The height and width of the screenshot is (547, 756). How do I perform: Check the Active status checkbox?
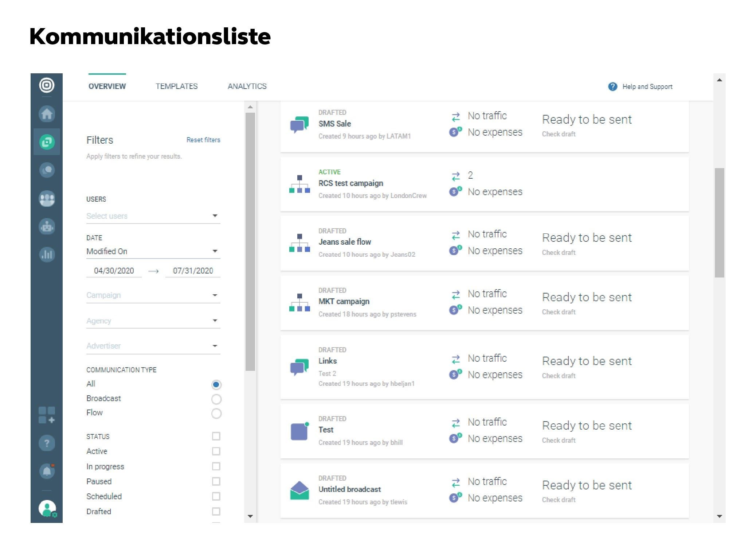[x=216, y=451]
